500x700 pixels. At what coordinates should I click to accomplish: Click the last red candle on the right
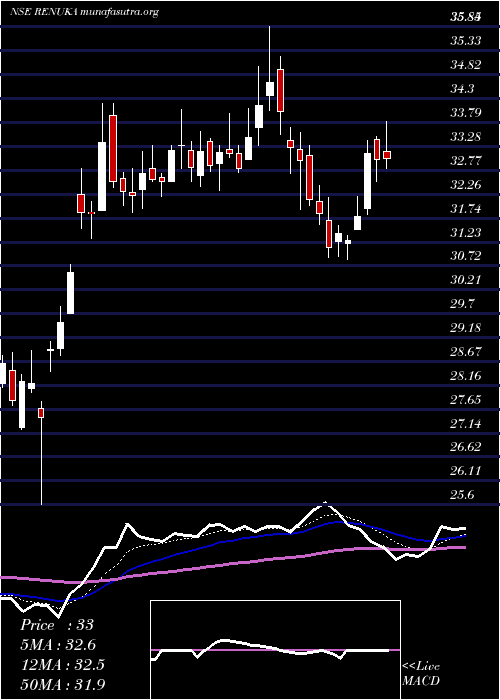click(x=387, y=154)
